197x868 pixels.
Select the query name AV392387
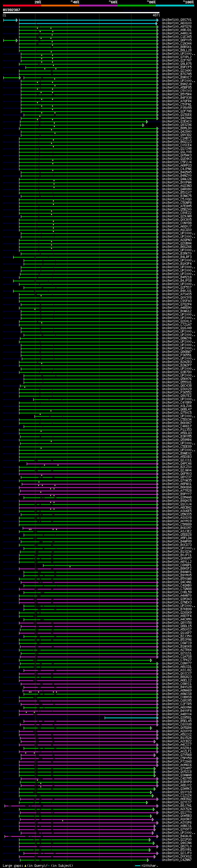tap(11, 10)
